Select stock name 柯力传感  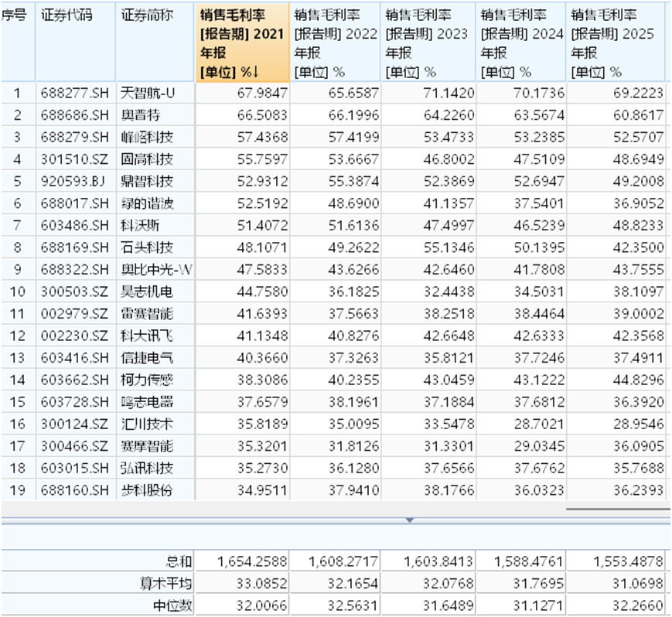tap(147, 380)
